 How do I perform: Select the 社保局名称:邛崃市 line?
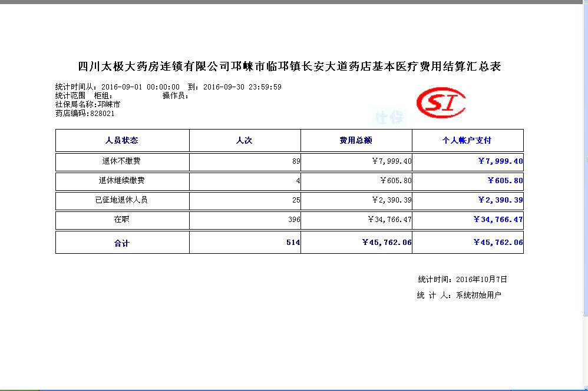tap(88, 105)
